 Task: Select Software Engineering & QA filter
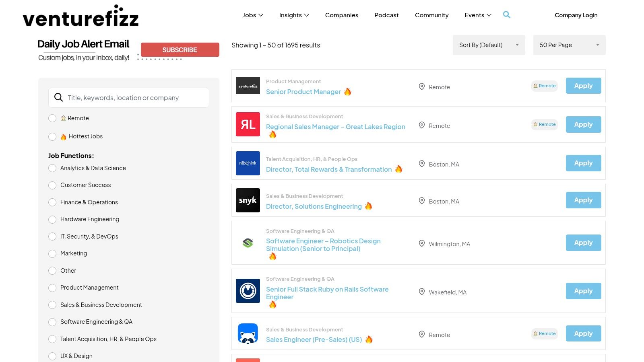(x=52, y=322)
